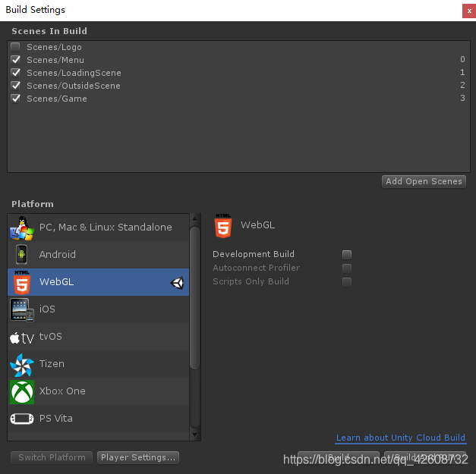Click the Autoconnect Profiler label

(x=256, y=268)
